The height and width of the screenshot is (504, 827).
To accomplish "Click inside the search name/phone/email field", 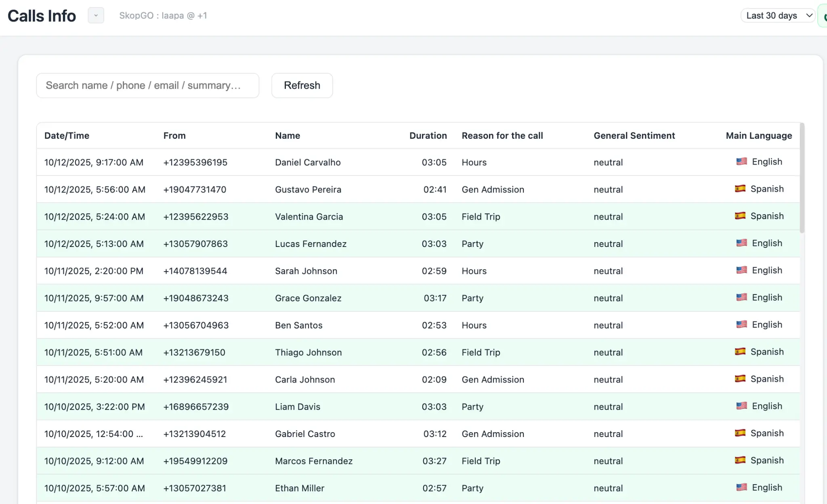I will tap(148, 85).
